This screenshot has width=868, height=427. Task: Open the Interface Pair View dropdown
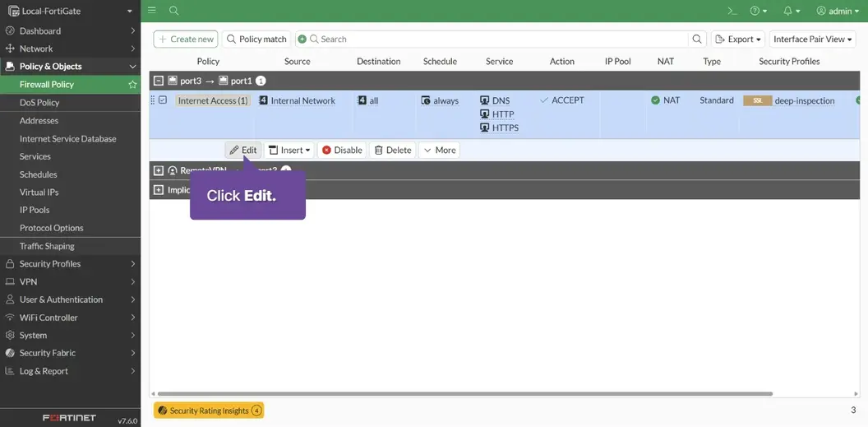[812, 39]
